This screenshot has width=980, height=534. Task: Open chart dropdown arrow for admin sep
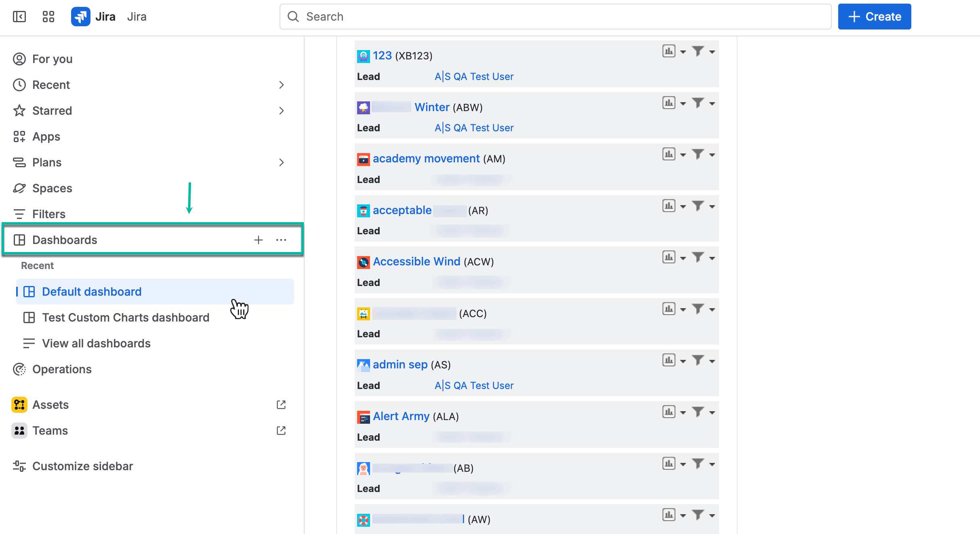683,361
